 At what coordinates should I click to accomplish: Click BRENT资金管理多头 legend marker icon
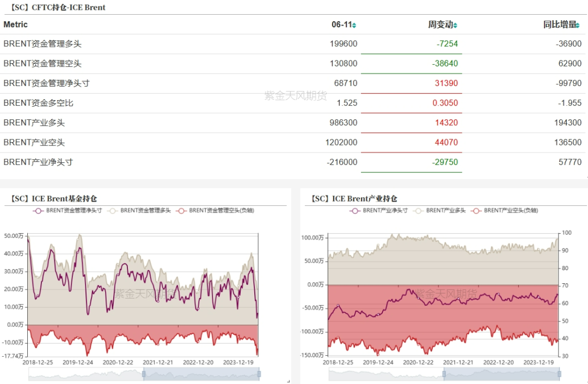point(112,210)
